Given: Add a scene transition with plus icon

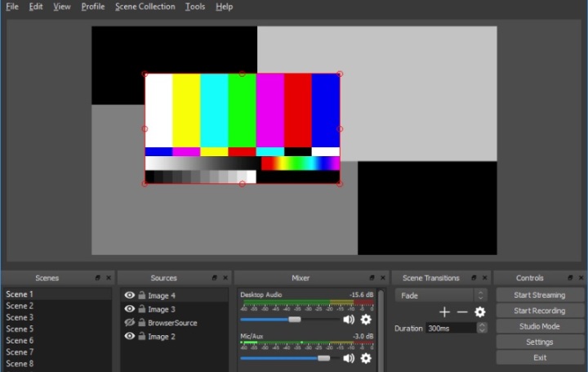Looking at the screenshot, I should tap(444, 312).
